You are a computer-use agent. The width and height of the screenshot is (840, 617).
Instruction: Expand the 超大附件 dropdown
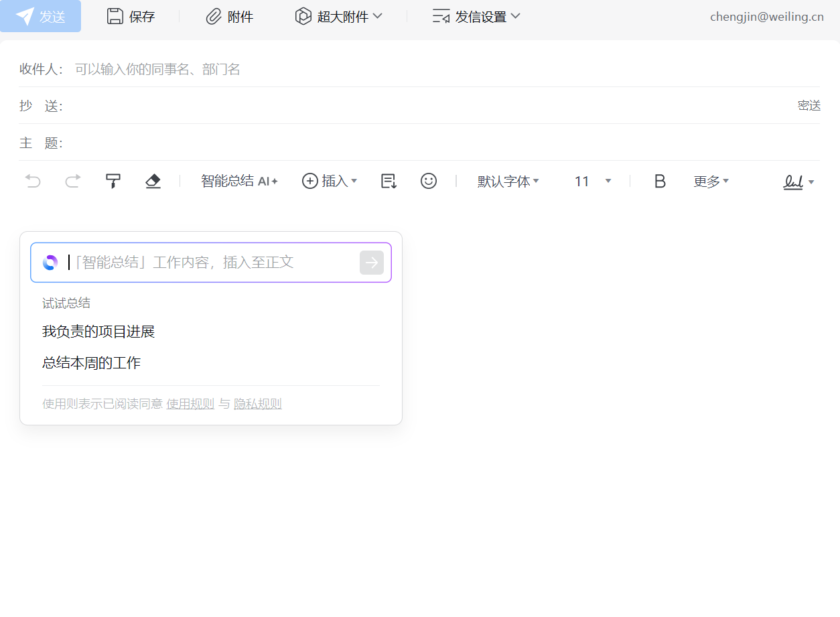pos(338,17)
